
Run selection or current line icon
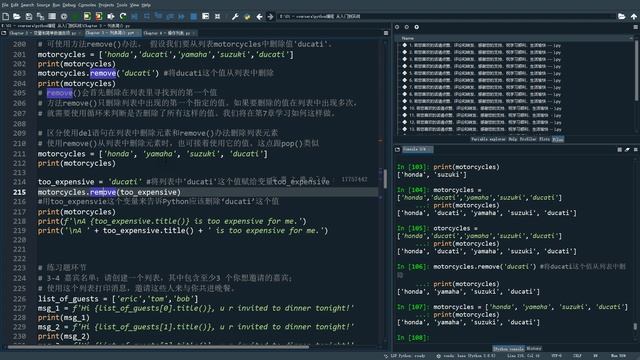click(111, 16)
